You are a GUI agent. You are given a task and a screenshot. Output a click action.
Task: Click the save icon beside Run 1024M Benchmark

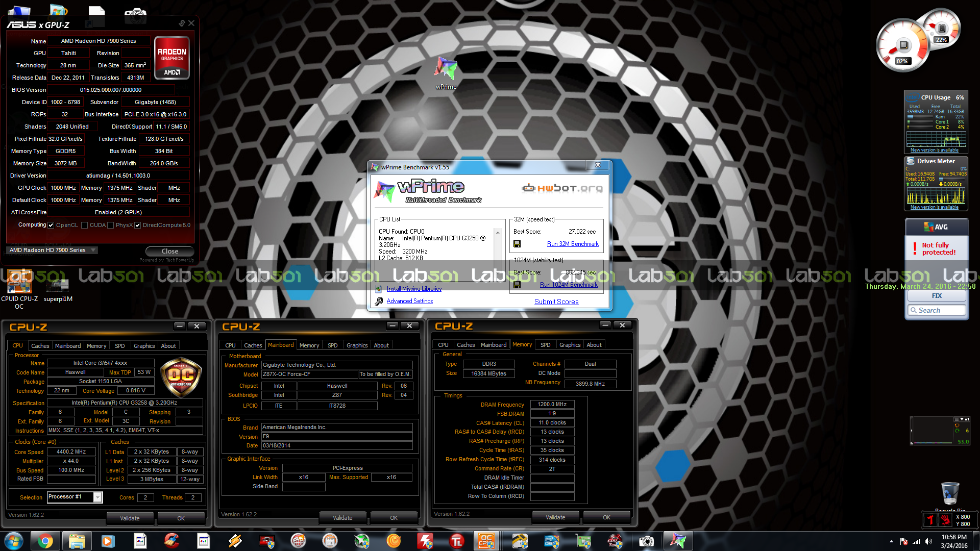(x=517, y=285)
